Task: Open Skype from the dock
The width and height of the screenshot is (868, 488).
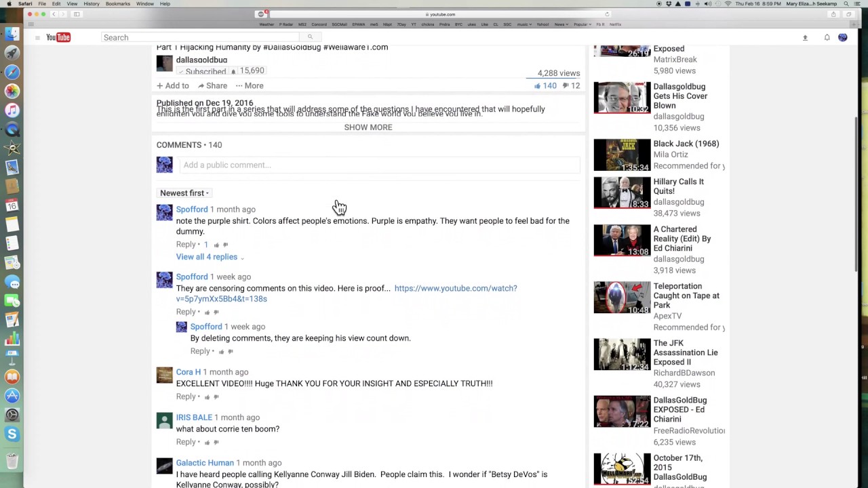Action: coord(12,434)
